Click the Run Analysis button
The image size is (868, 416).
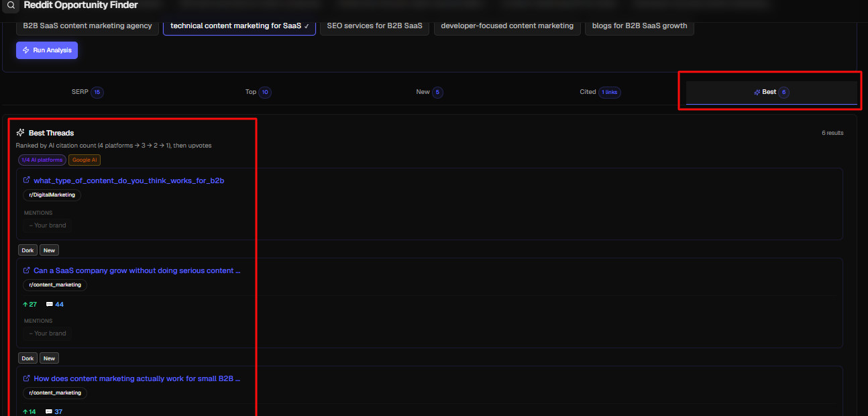click(47, 50)
